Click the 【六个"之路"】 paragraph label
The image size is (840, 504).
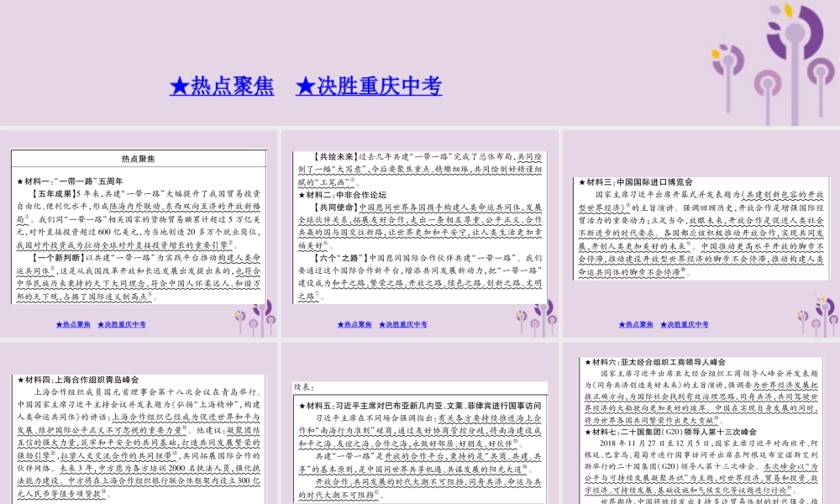[x=340, y=258]
